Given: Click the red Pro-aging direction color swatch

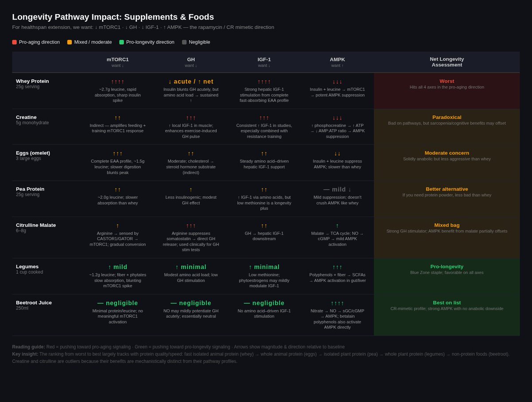Looking at the screenshot, I should 14,42.
